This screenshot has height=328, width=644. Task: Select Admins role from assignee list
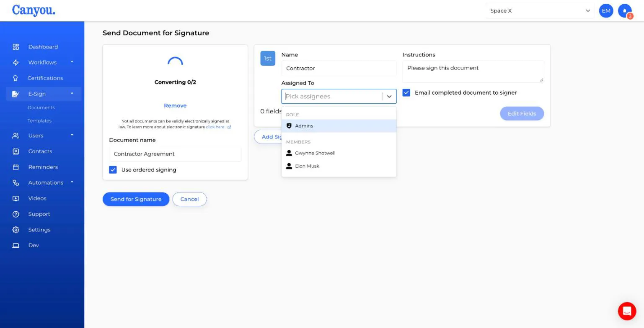[x=339, y=126]
